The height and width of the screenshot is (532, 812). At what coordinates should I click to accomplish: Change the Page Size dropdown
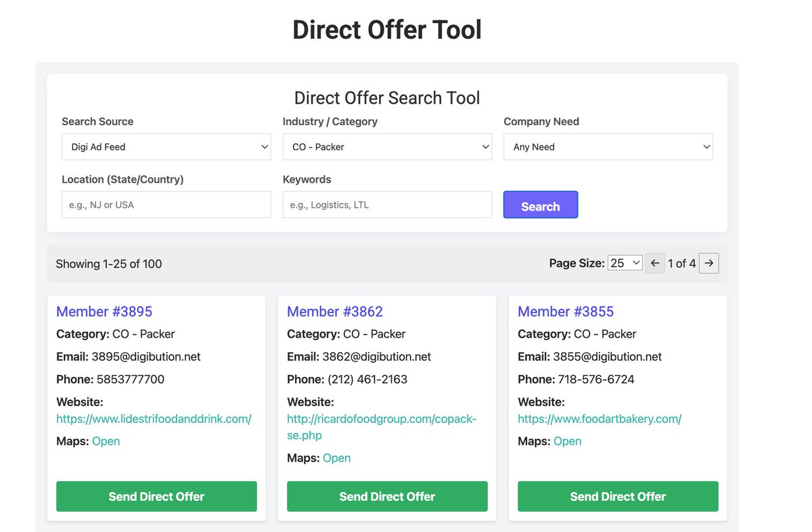pyautogui.click(x=625, y=263)
